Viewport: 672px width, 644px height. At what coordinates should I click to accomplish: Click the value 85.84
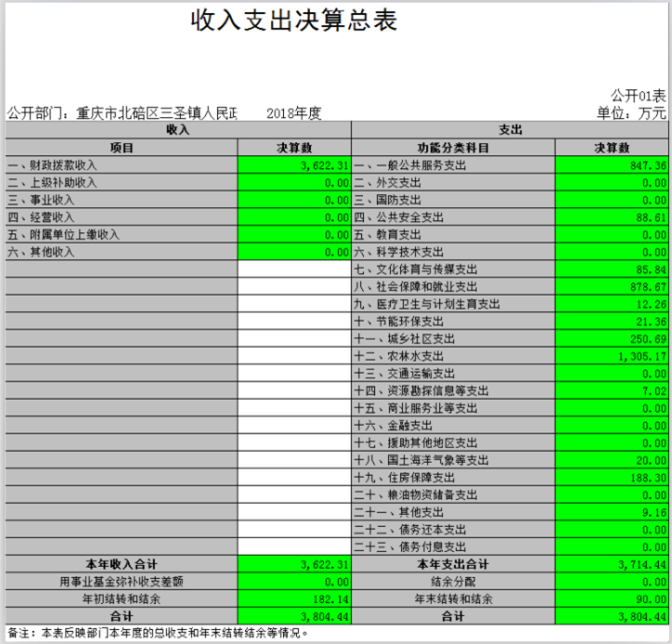click(651, 269)
